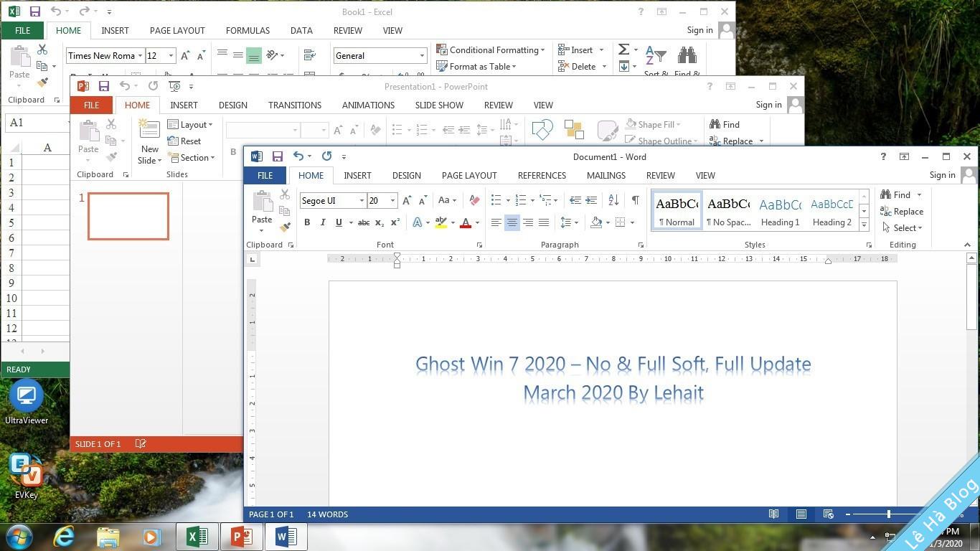Open Word font name dropdown
The height and width of the screenshot is (551, 980).
point(362,201)
